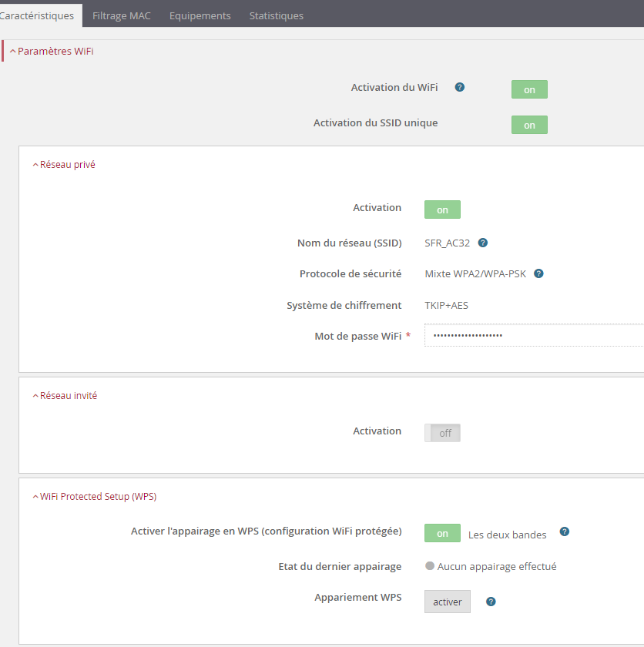
Task: Open the Filtrage MAC tab
Action: tap(121, 15)
